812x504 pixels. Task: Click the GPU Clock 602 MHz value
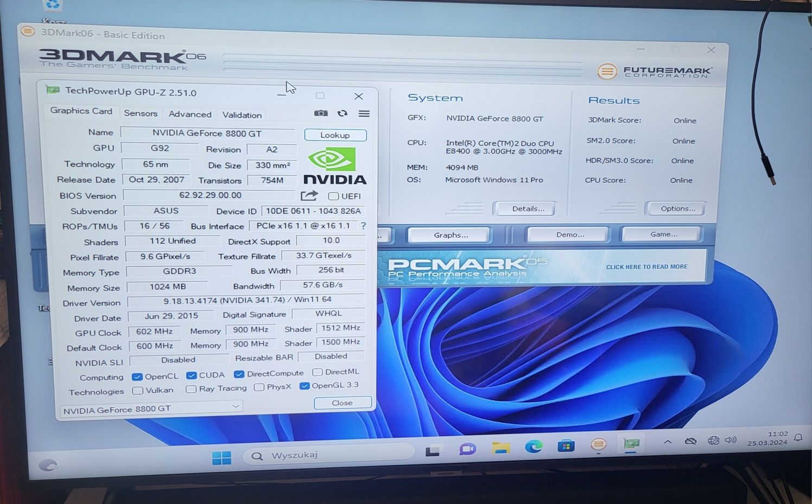tap(155, 331)
